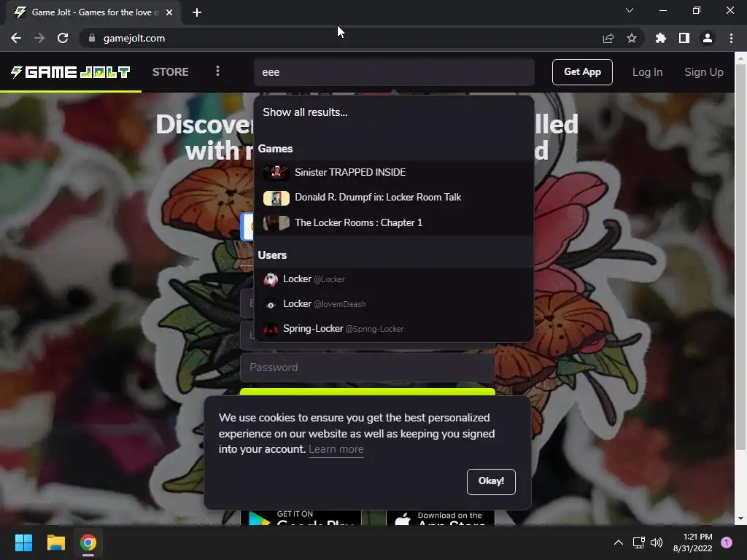Image resolution: width=747 pixels, height=560 pixels.
Task: Open 'The Locker Rooms : Chapter 1' game
Action: point(393,222)
